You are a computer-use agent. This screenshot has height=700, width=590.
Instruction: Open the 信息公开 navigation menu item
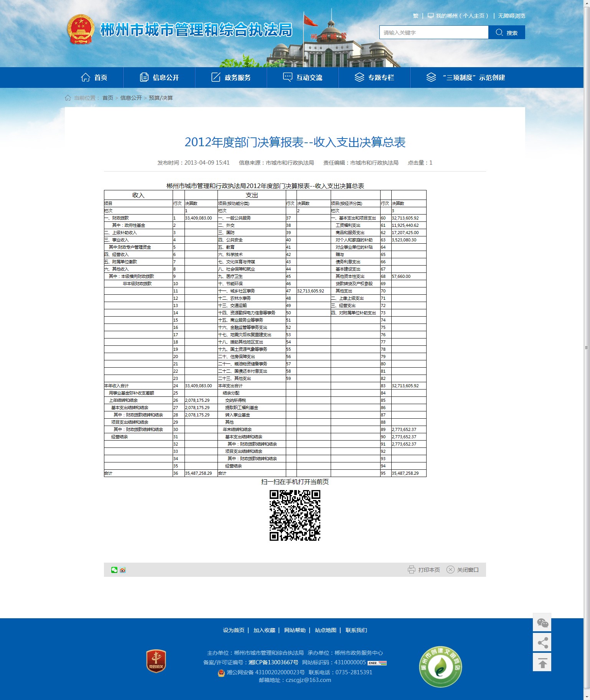coord(159,78)
